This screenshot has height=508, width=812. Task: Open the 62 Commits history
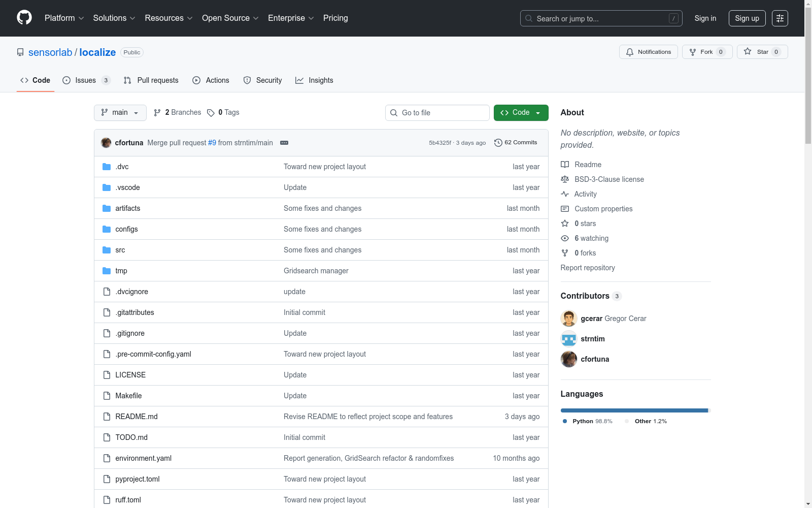(x=516, y=143)
